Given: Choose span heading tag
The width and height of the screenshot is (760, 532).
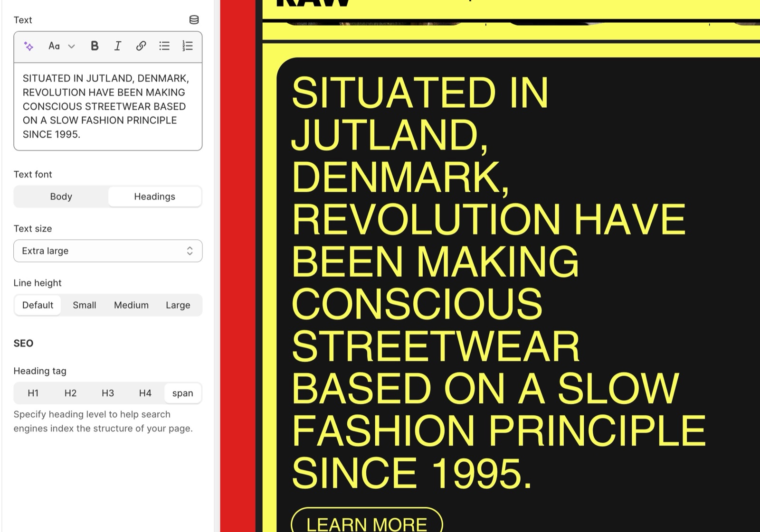Looking at the screenshot, I should click(182, 393).
